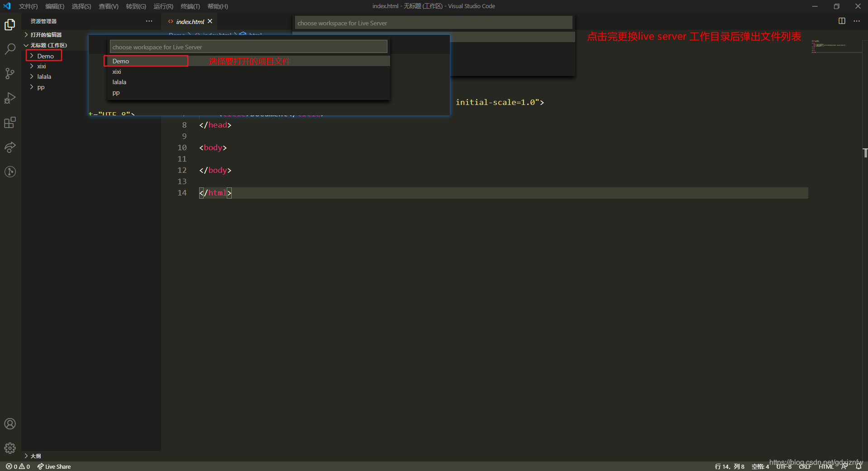Open the 帮助(H) menu
The image size is (868, 471).
(218, 6)
